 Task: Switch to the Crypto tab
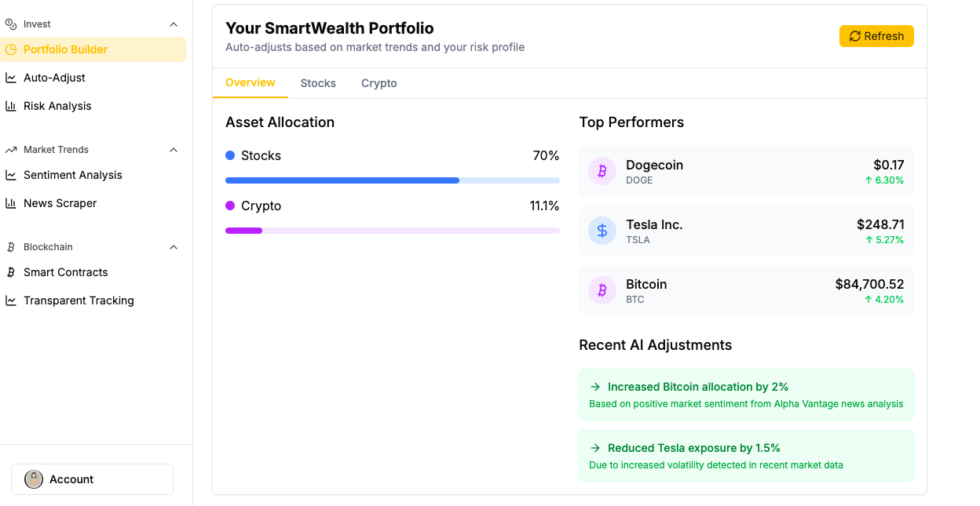coord(379,83)
